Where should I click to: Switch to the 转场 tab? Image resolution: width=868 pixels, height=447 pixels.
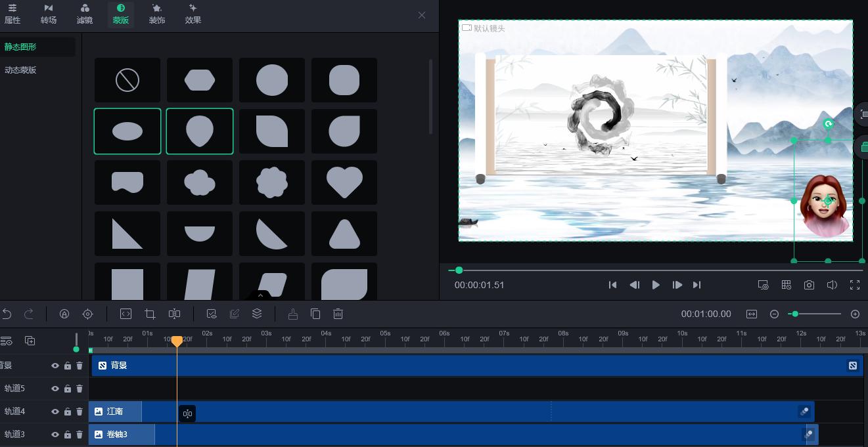[x=49, y=14]
